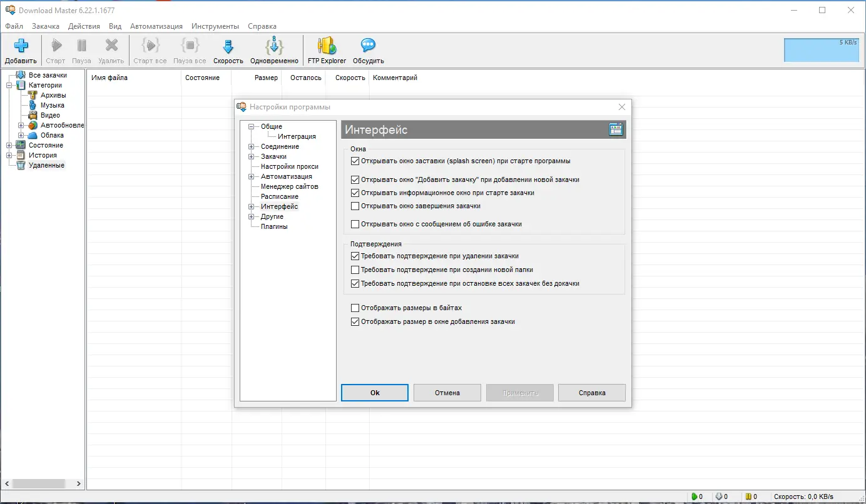
Task: Open the Действия menu
Action: 84,26
